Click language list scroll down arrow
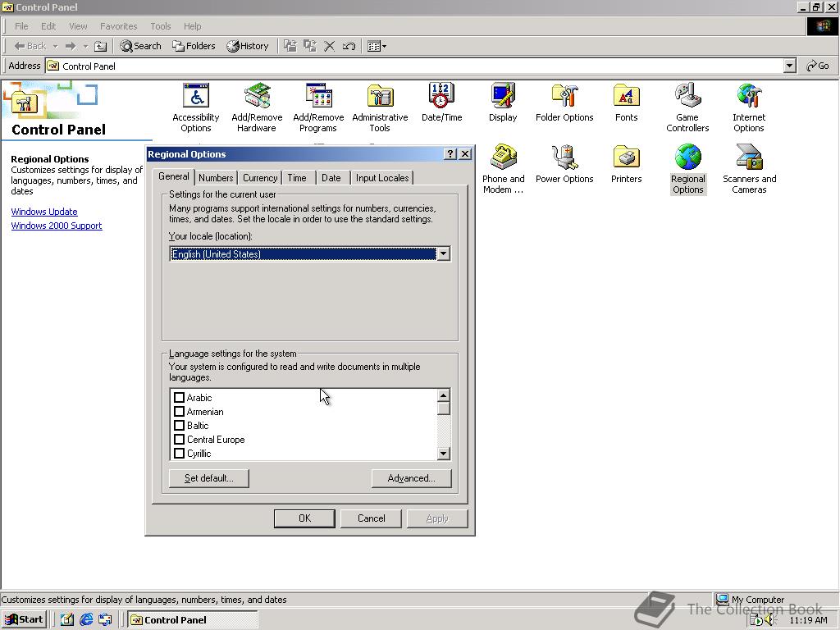 (443, 453)
